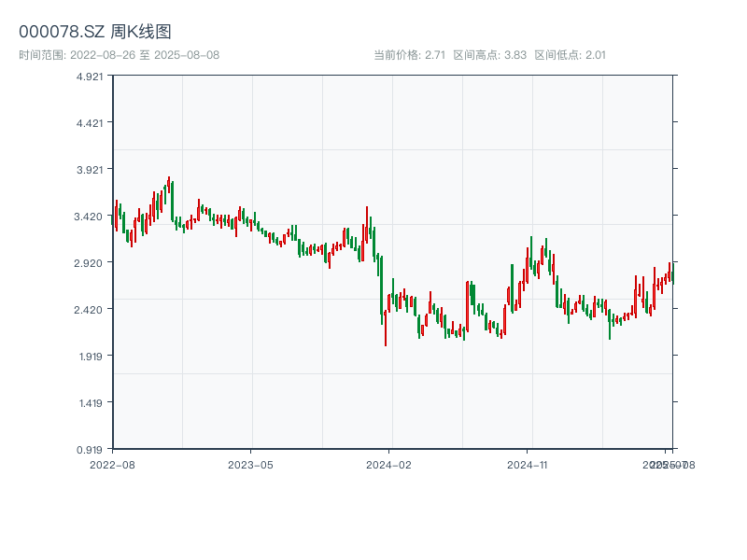Click the 2.920 y-axis label
Image resolution: width=747 pixels, height=560 pixels.
pos(90,263)
